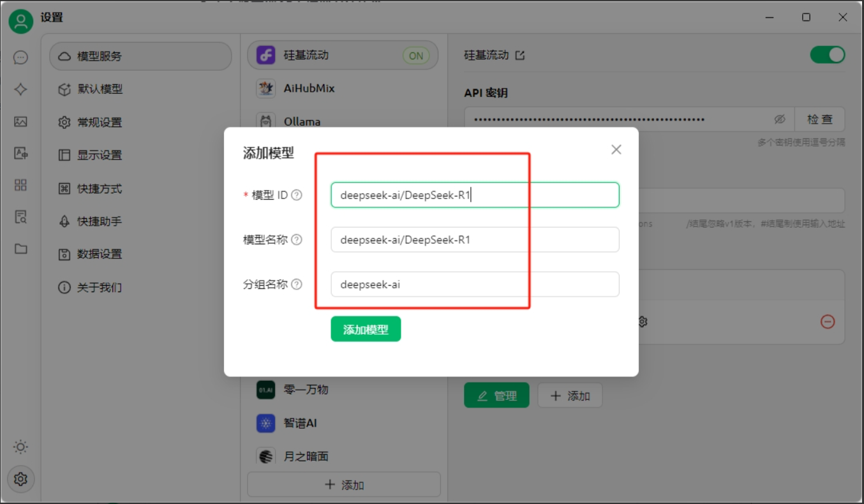This screenshot has height=504, width=864.
Task: Open the assistants chat icon in sidebar
Action: click(21, 57)
